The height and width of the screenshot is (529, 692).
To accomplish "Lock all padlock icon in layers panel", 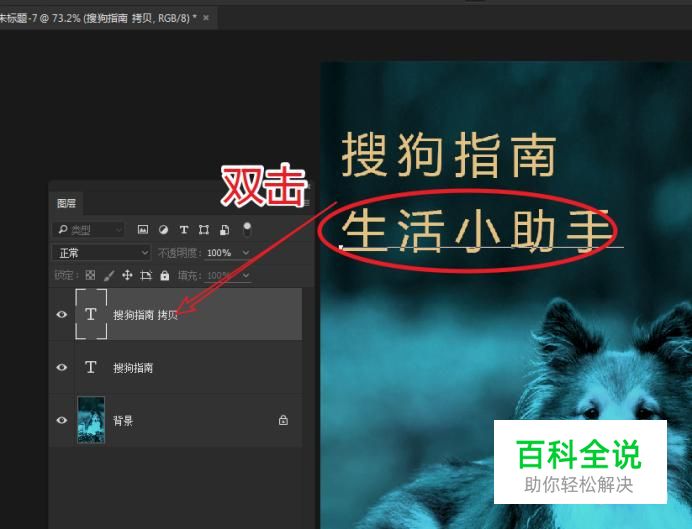I will (165, 275).
